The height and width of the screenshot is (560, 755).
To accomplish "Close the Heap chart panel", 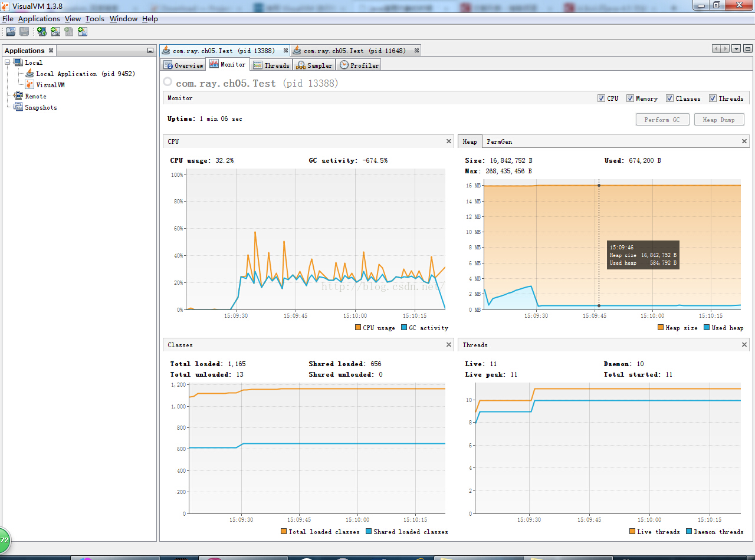I will tap(744, 141).
